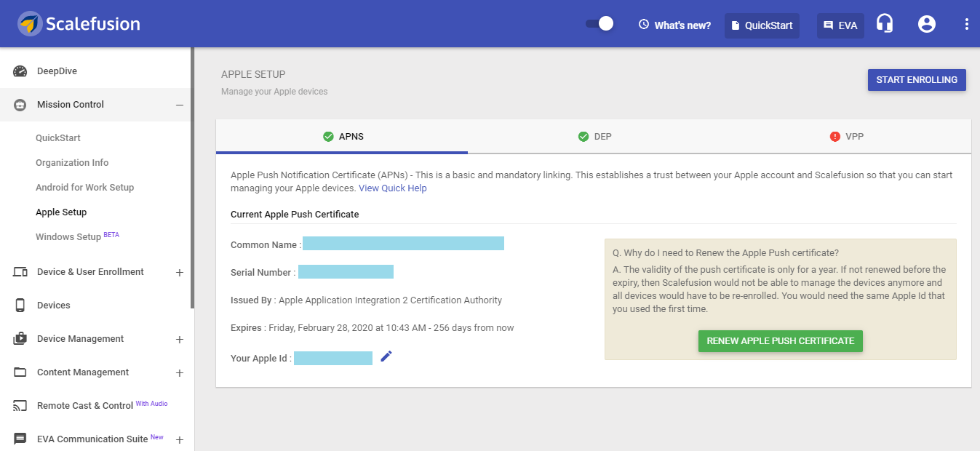Click Renew Apple Push Certificate button
Screen dimensions: 980x451
(781, 341)
